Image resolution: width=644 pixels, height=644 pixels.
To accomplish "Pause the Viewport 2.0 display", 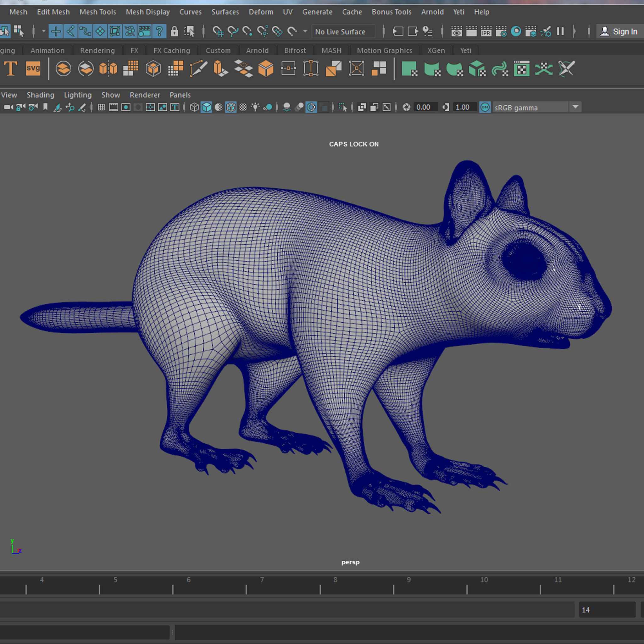I will click(x=560, y=32).
